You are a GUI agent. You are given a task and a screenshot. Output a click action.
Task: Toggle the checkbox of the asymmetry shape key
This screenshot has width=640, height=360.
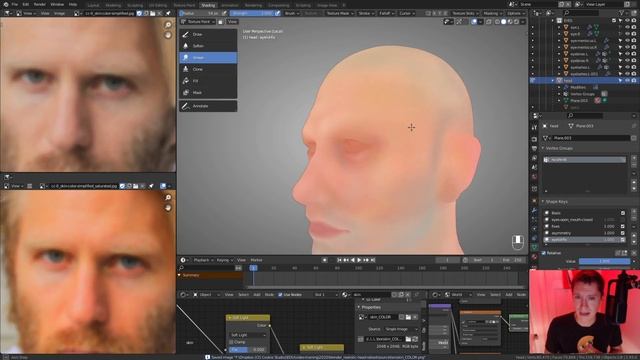click(623, 233)
